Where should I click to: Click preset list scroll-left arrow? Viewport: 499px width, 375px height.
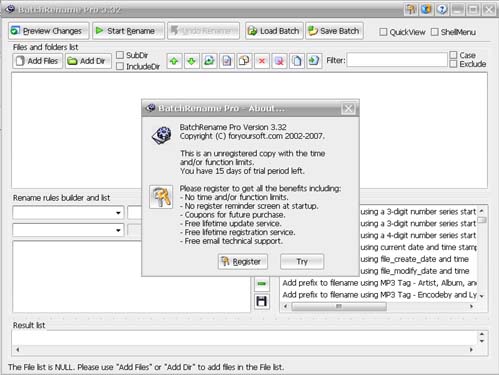pyautogui.click(x=285, y=306)
